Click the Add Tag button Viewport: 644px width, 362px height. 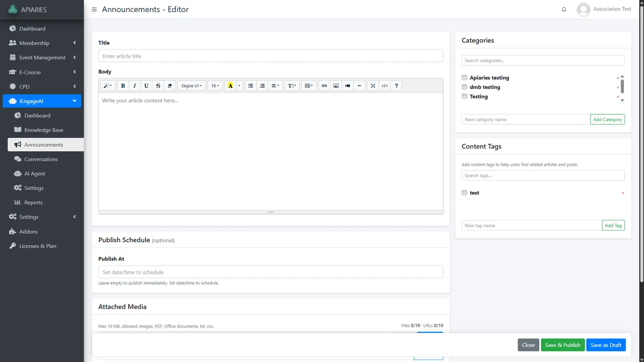coord(613,226)
